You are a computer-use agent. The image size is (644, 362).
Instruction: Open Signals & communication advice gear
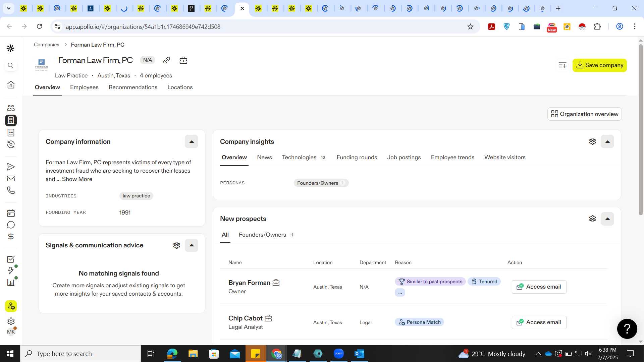pos(176,245)
